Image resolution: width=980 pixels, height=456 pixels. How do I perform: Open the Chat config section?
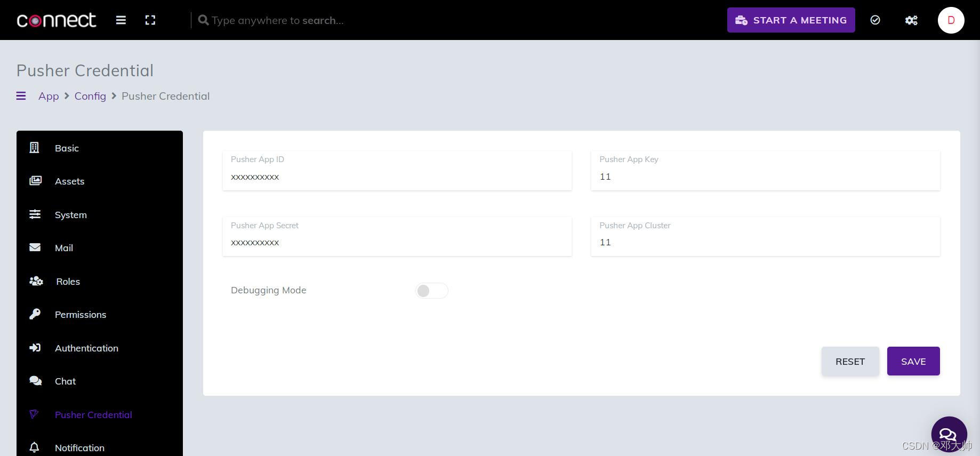click(x=100, y=381)
